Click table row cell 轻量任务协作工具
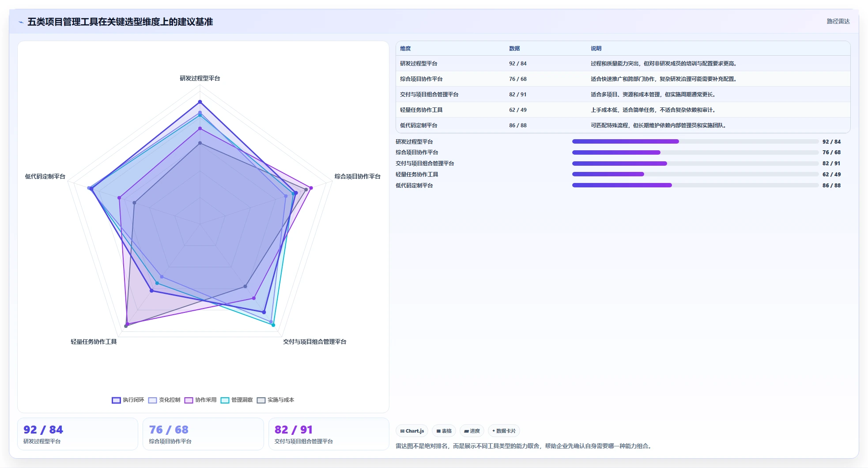The width and height of the screenshot is (868, 468). click(421, 110)
